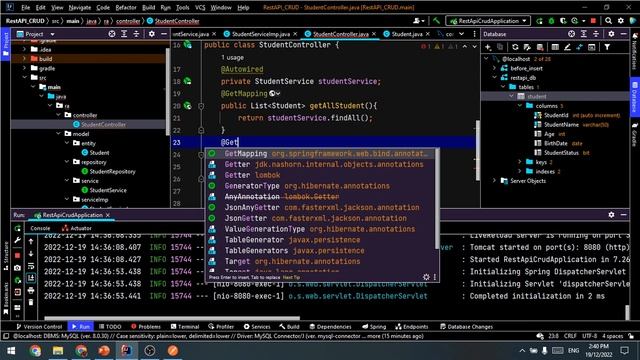640x360 pixels.
Task: Click Collapse All icon in Project panel
Action: point(136,34)
